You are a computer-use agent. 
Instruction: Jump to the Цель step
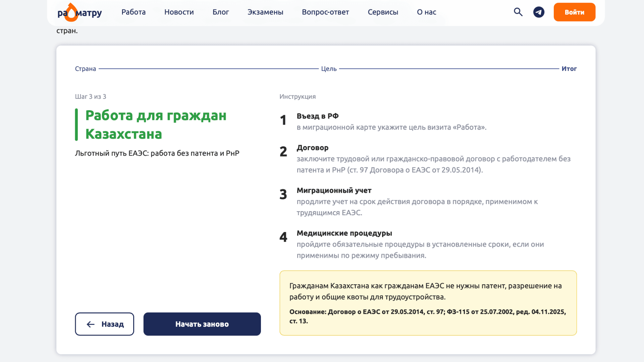(x=329, y=69)
